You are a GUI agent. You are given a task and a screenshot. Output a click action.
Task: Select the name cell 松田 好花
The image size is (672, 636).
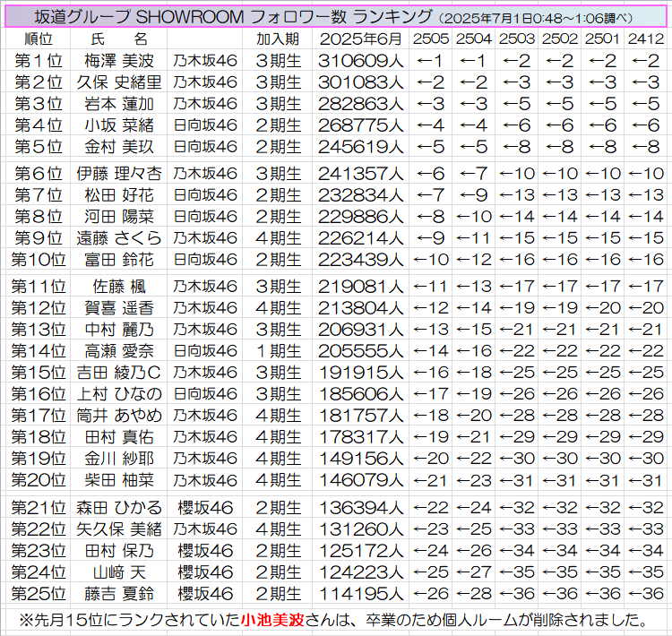119,195
